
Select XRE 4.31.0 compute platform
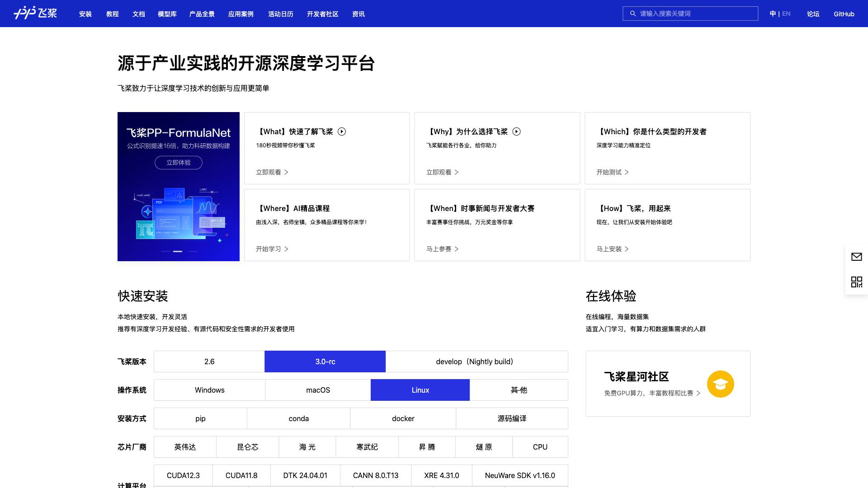[x=442, y=475]
